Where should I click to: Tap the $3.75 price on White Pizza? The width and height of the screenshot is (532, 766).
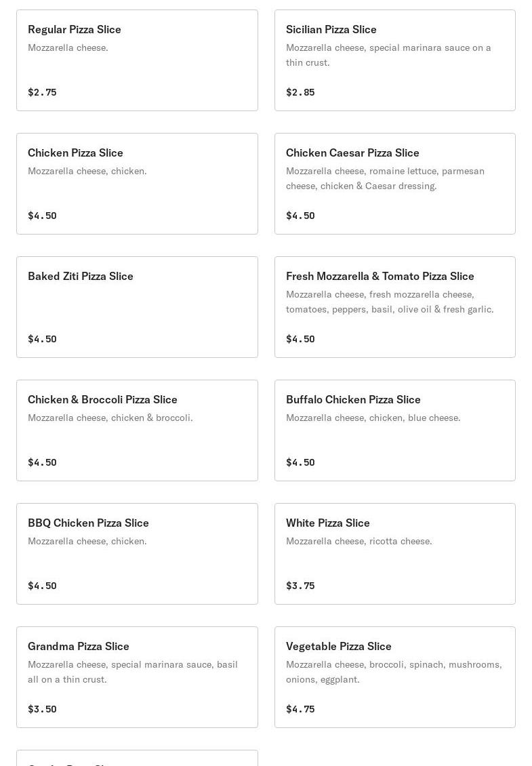[x=300, y=586]
